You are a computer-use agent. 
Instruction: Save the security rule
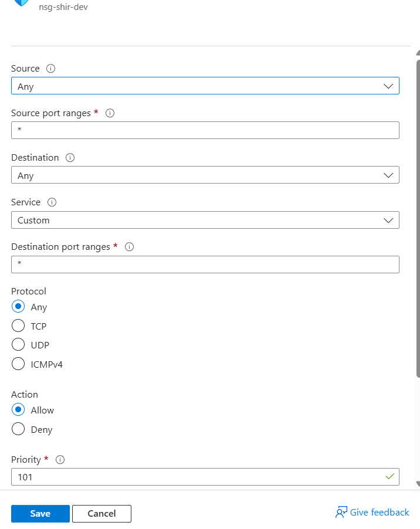coord(40,514)
